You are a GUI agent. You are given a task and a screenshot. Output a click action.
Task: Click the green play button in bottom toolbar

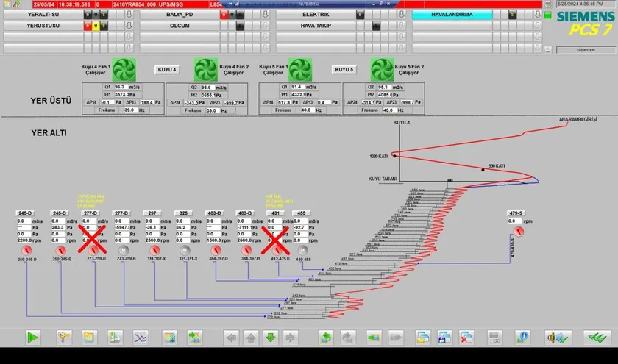pyautogui.click(x=32, y=338)
